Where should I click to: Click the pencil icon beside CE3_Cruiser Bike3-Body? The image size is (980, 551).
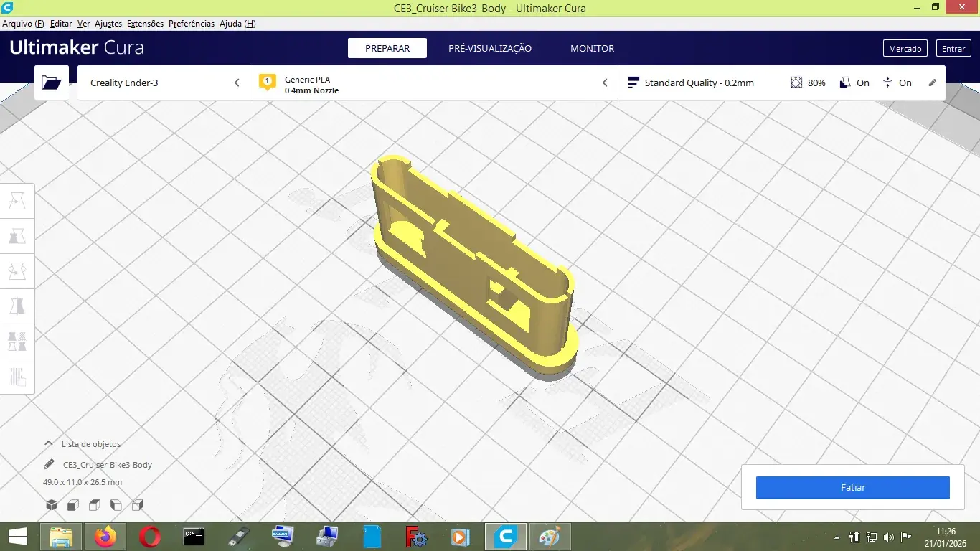click(49, 464)
